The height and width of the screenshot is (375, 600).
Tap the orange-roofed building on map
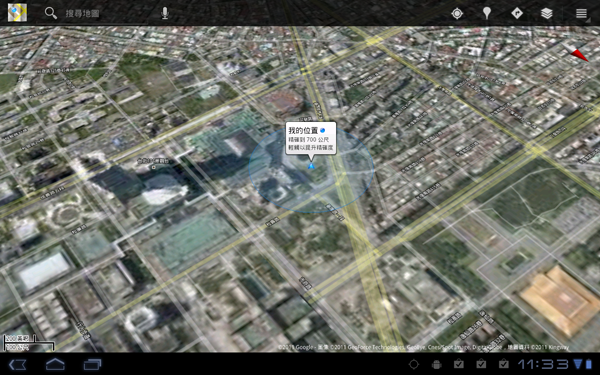[x=561, y=300]
